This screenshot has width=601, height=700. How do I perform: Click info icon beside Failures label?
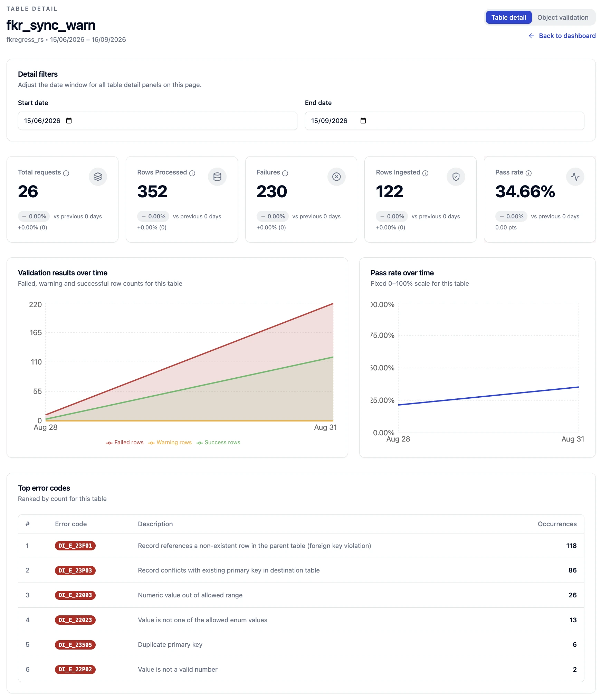tap(285, 173)
